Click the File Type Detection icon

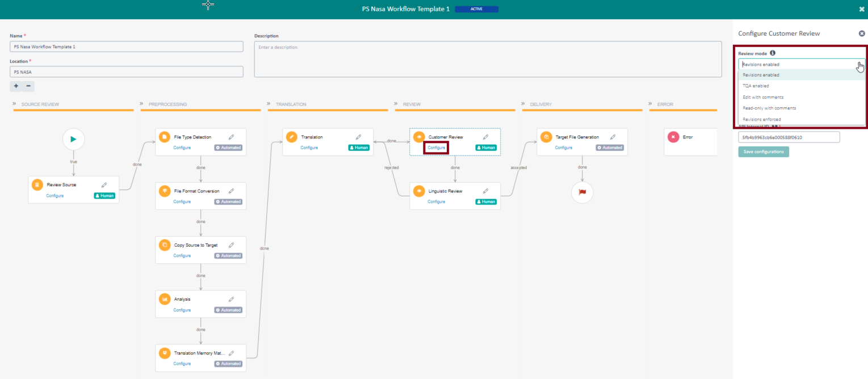click(x=164, y=137)
